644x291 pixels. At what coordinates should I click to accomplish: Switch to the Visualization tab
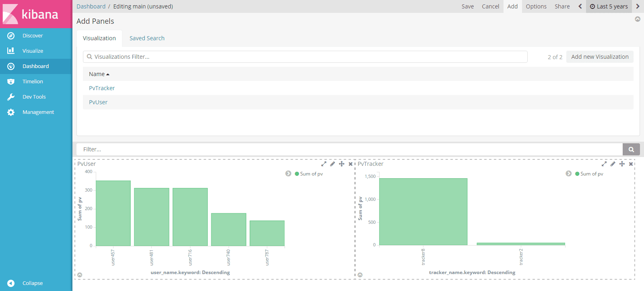(99, 38)
